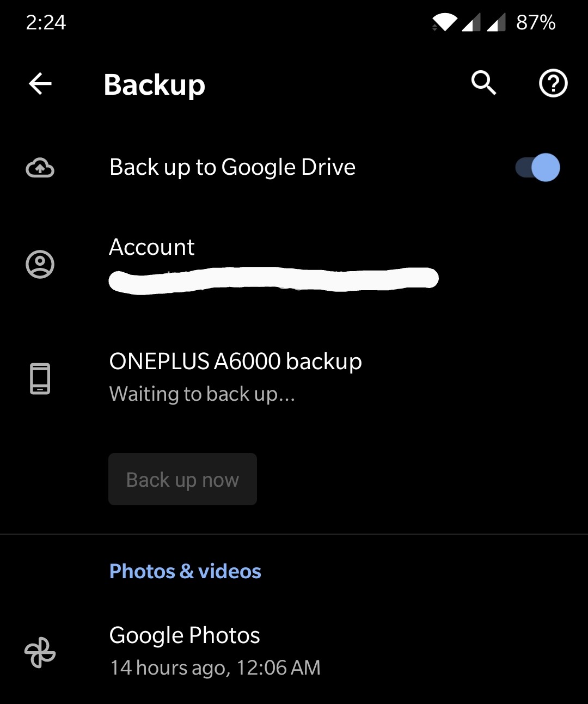Tap the redacted account email text
This screenshot has height=704, width=588.
(x=273, y=280)
